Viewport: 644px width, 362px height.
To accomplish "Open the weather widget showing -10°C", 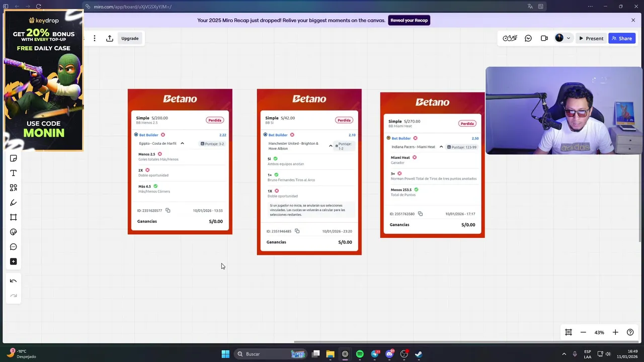I will tap(21, 354).
